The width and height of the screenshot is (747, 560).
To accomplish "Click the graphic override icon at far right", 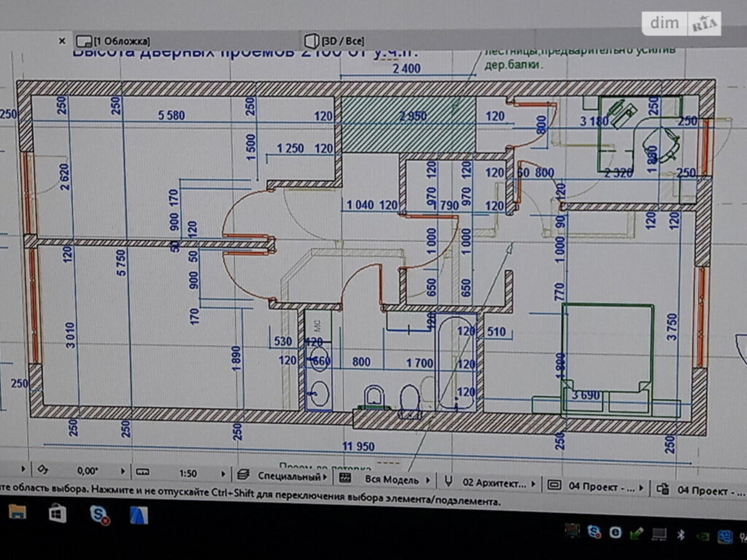I will click(662, 489).
